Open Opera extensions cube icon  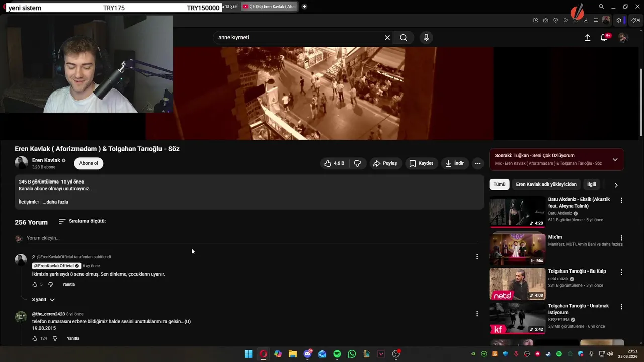tap(619, 20)
